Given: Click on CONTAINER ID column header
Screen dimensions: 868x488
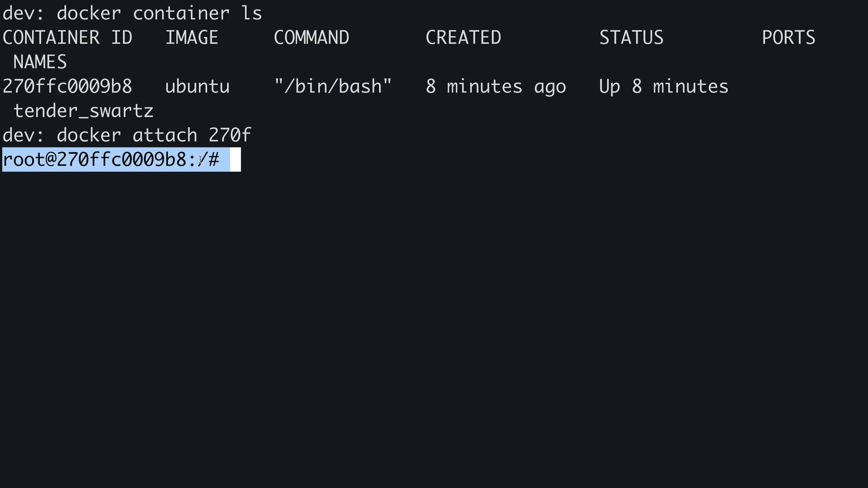Looking at the screenshot, I should pyautogui.click(x=67, y=37).
